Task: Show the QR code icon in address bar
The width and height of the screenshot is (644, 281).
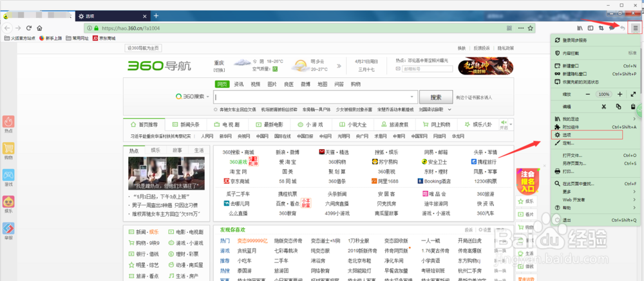Action: (x=509, y=28)
